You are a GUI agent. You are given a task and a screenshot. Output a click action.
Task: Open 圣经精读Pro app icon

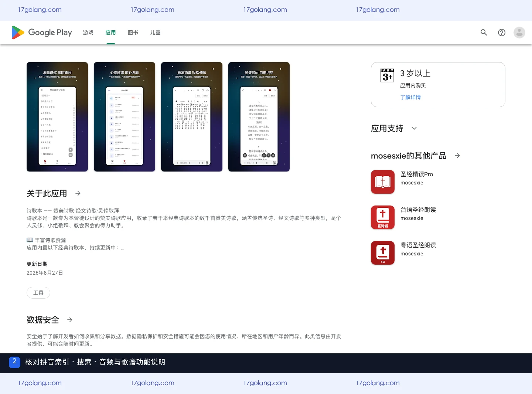click(x=383, y=182)
